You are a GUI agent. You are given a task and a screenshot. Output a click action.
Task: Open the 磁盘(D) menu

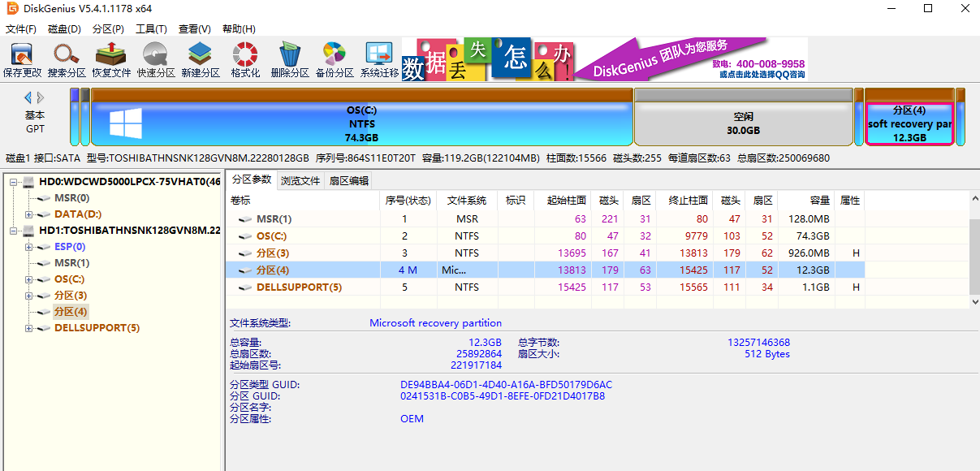(x=64, y=28)
